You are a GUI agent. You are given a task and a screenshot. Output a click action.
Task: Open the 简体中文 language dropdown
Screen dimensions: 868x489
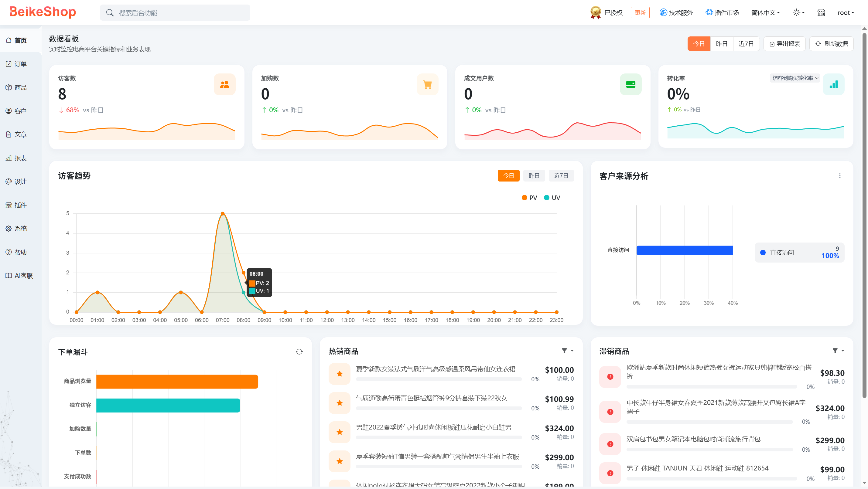point(765,13)
